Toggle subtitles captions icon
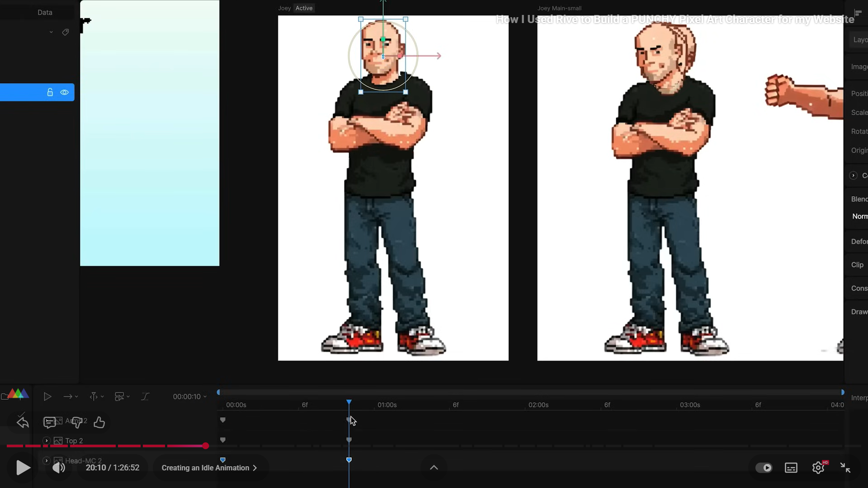868x488 pixels. (791, 468)
